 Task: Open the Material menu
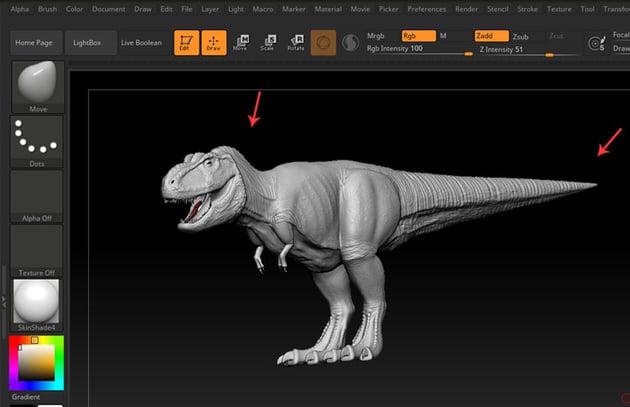tap(328, 9)
